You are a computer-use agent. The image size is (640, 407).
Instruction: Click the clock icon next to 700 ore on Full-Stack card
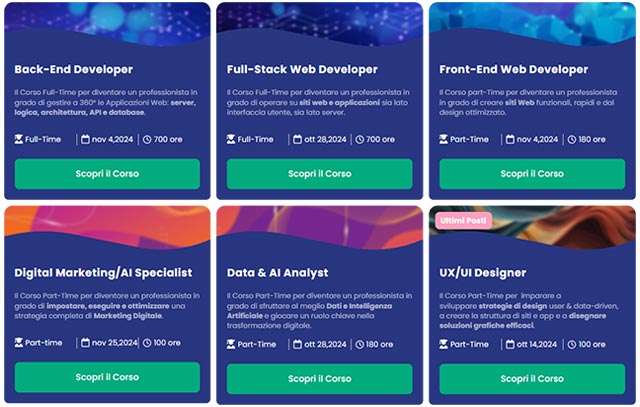tap(361, 140)
